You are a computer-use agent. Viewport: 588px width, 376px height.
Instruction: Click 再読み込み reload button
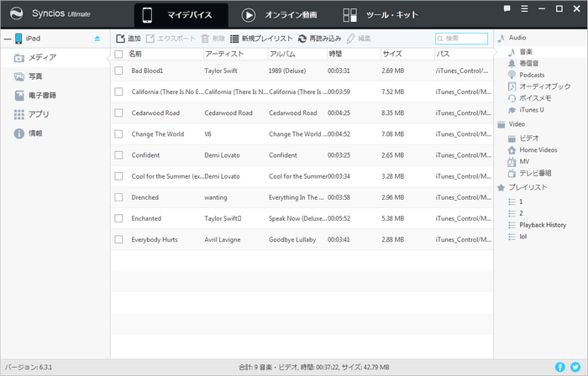pos(319,39)
